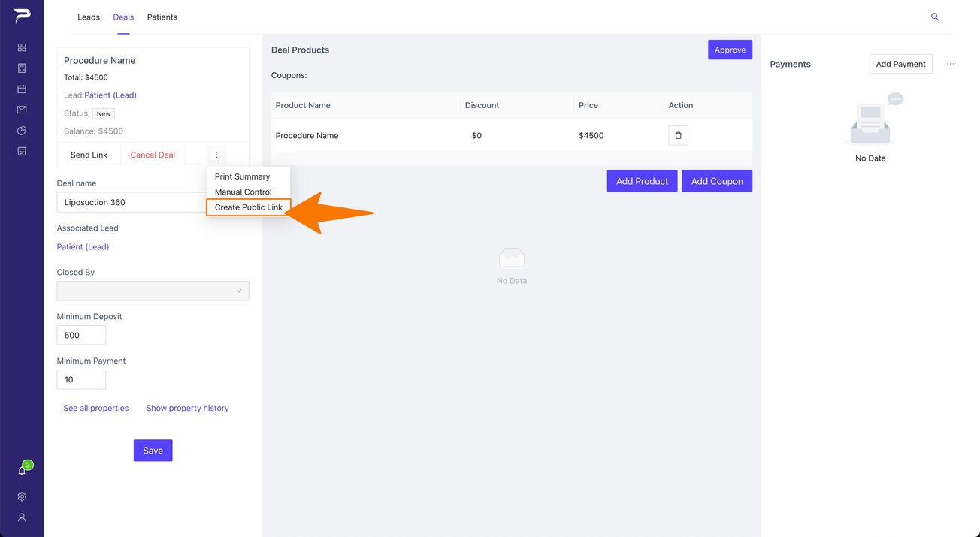Viewport: 980px width, 537px height.
Task: Open the calendar icon in sidebar
Action: [x=22, y=89]
